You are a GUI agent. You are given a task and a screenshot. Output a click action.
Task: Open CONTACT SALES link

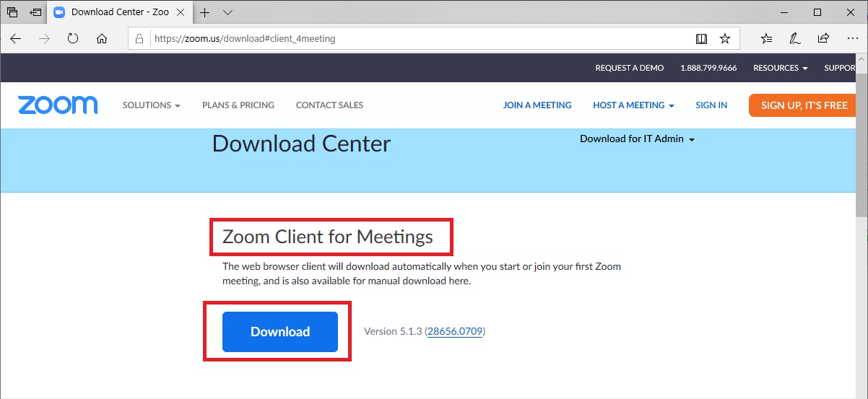(x=329, y=105)
